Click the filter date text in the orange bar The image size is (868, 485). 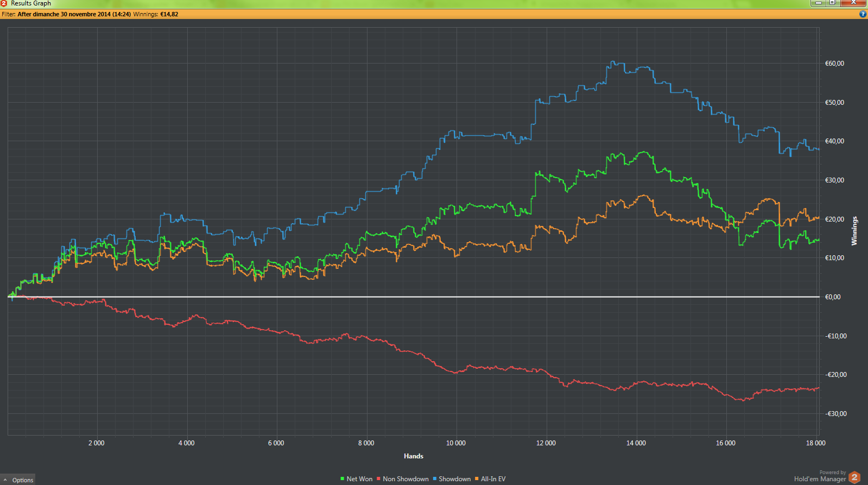click(x=74, y=14)
